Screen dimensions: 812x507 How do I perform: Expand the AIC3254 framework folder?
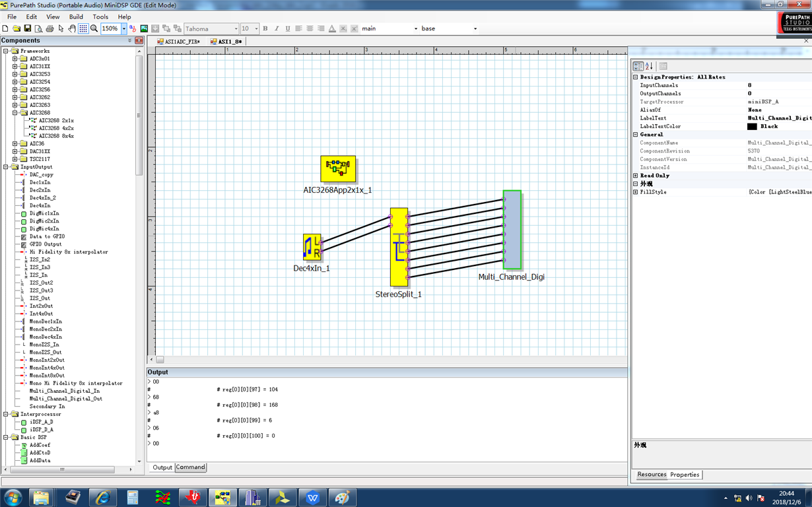click(15, 82)
